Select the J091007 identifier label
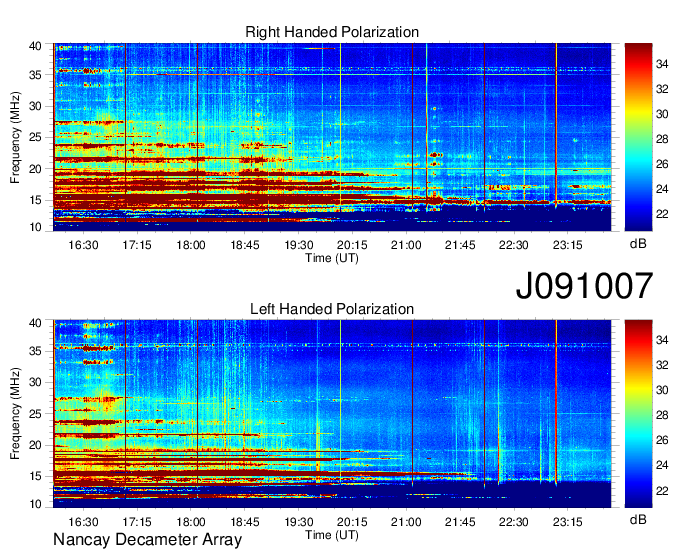This screenshot has height=552, width=680. coord(584,286)
